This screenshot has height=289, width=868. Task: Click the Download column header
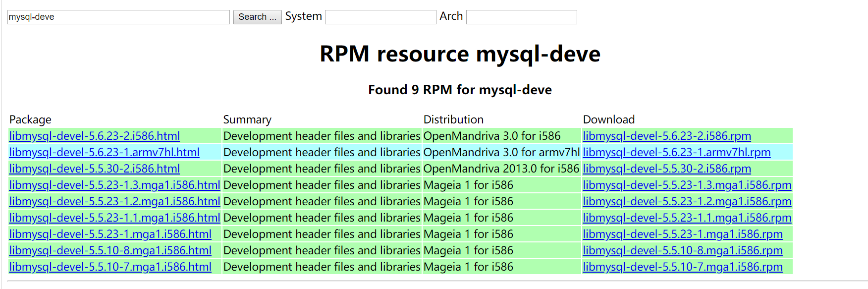point(609,119)
